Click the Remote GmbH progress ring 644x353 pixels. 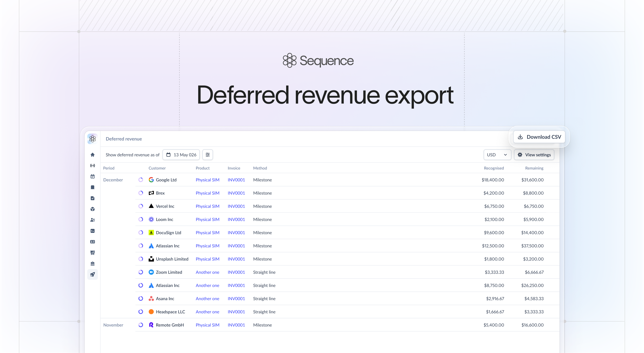(x=141, y=325)
